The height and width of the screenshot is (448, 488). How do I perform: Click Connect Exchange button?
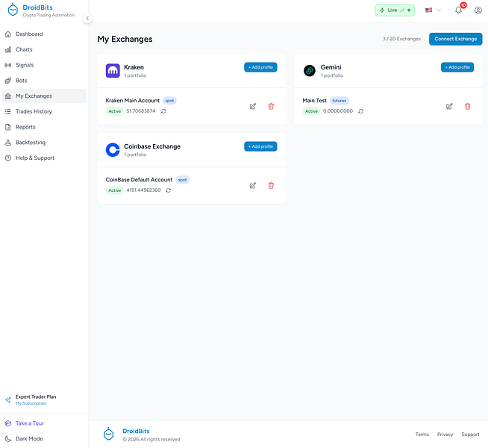point(456,39)
